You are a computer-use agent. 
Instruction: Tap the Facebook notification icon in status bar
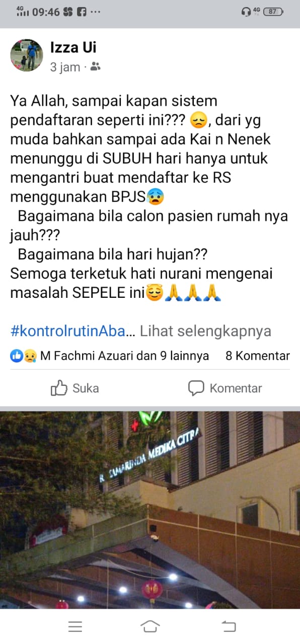pyautogui.click(x=82, y=12)
